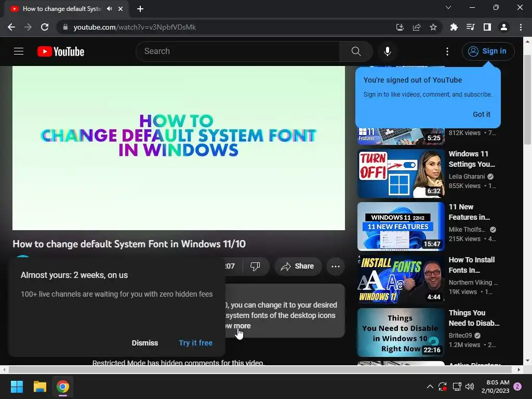
Task: Click the install app icon in address bar
Action: [x=400, y=27]
